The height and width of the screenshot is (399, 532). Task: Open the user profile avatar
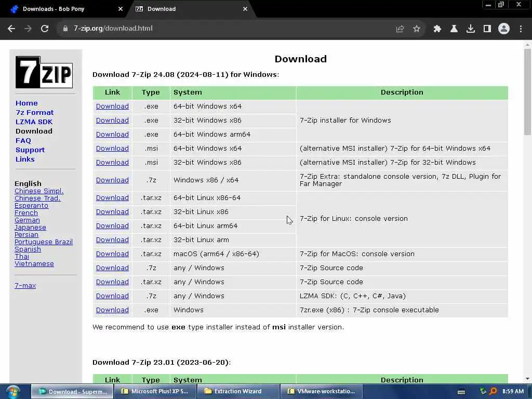(504, 29)
